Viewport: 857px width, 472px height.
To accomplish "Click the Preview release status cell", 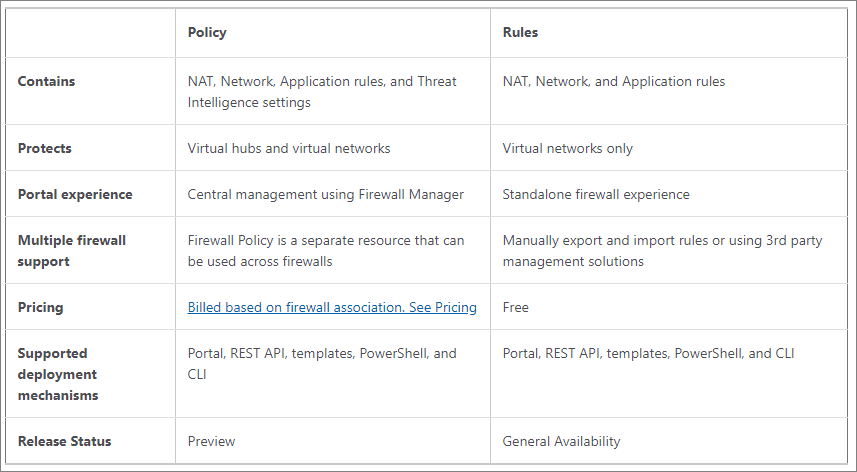I will [x=211, y=441].
